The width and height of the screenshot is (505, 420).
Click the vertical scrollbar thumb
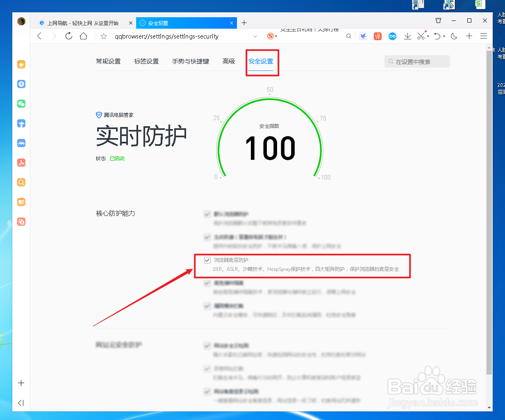point(489,212)
